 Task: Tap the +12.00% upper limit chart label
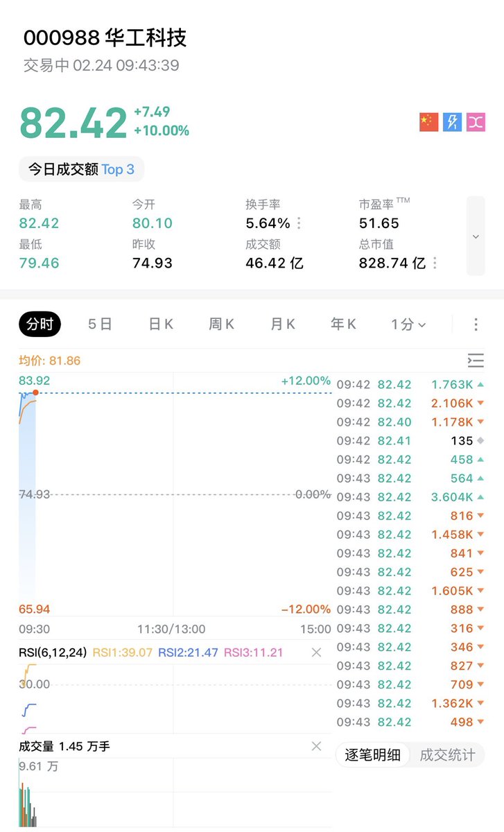point(306,381)
